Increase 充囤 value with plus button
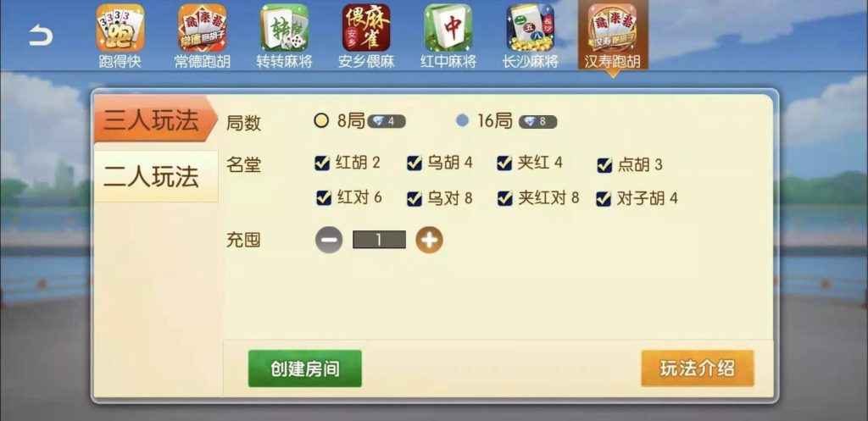Screen dimensions: 868x421 click(430, 240)
